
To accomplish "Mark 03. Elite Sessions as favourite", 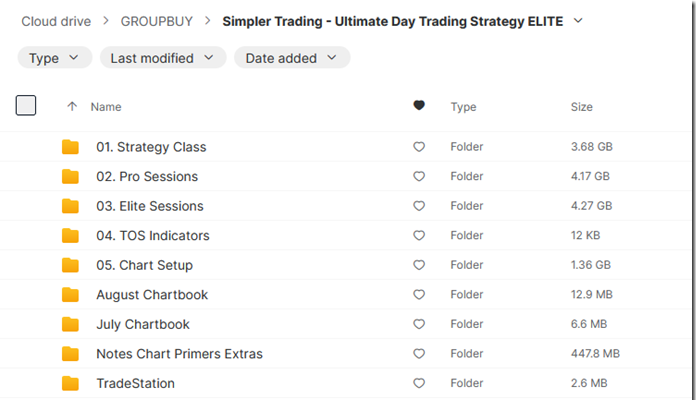I will pyautogui.click(x=419, y=206).
